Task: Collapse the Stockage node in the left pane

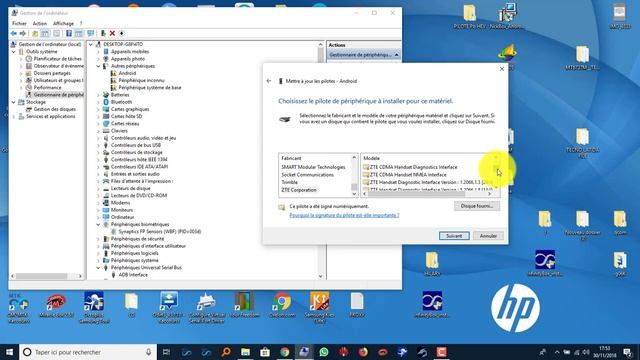Action: pos(13,102)
